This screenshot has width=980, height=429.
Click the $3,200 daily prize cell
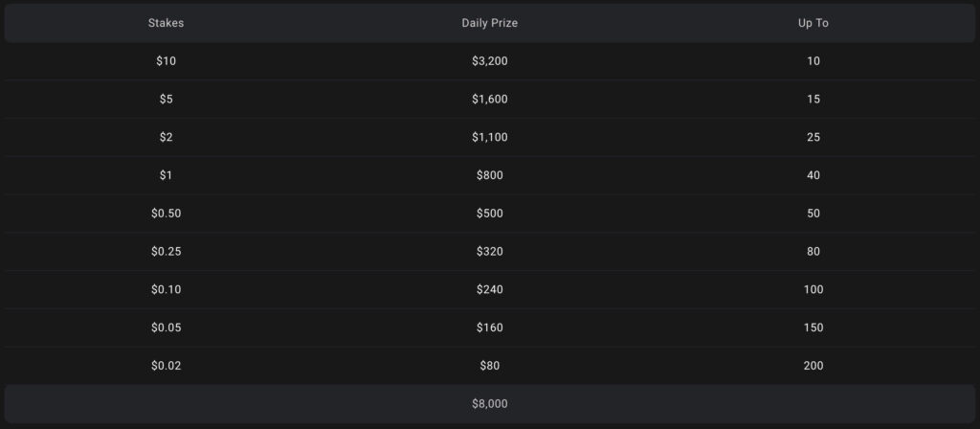(x=489, y=61)
